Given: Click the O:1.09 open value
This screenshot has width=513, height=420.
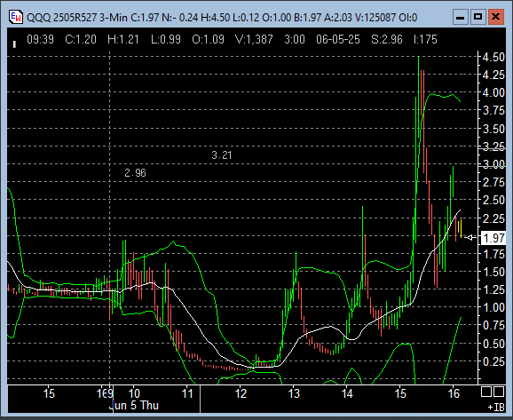Looking at the screenshot, I should [208, 40].
